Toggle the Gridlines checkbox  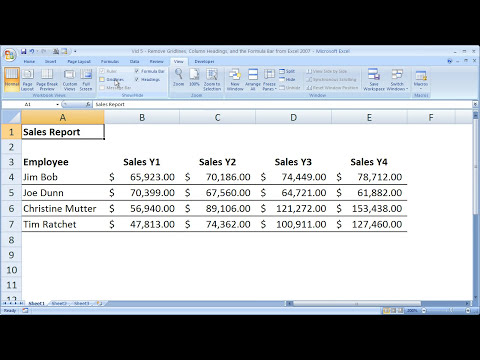click(102, 80)
